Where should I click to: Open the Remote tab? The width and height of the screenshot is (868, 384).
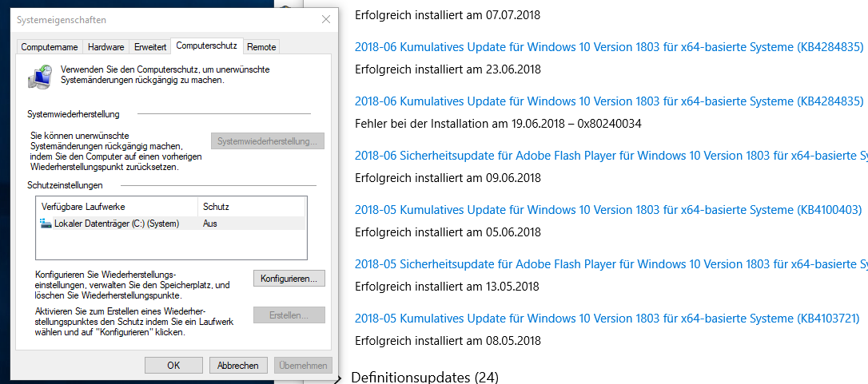[261, 47]
